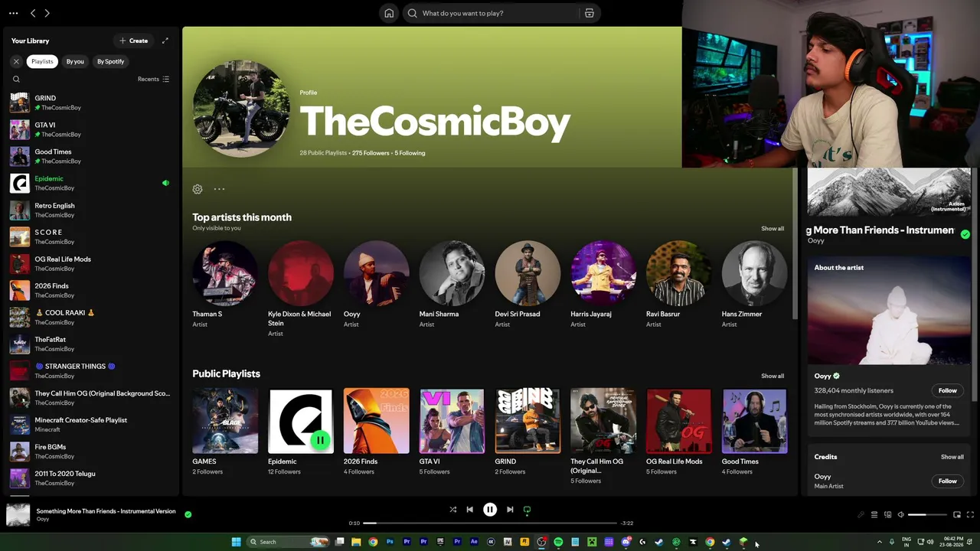Skip to the next track
The width and height of the screenshot is (980, 551).
[x=510, y=510]
